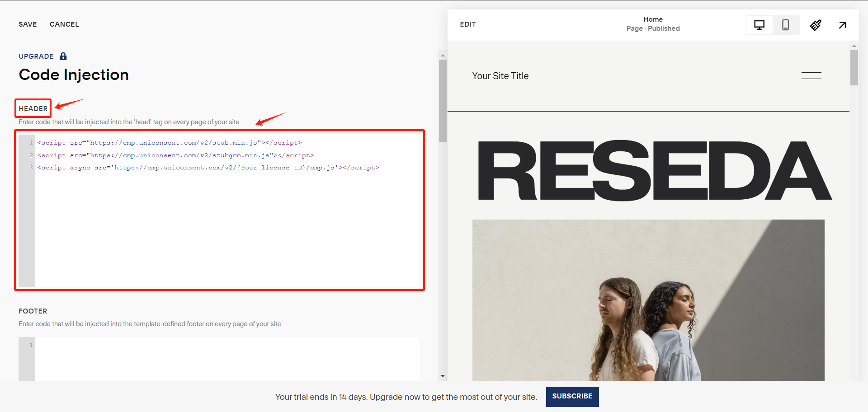Click the SUBSCRIBE button
This screenshot has height=412, width=868.
[572, 397]
